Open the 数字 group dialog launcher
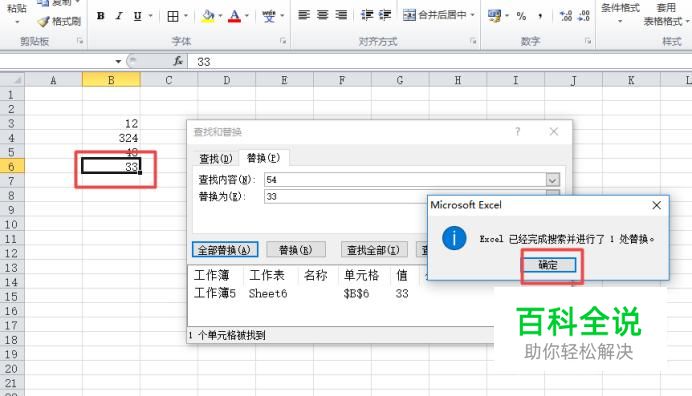This screenshot has height=396, width=692. pyautogui.click(x=588, y=41)
